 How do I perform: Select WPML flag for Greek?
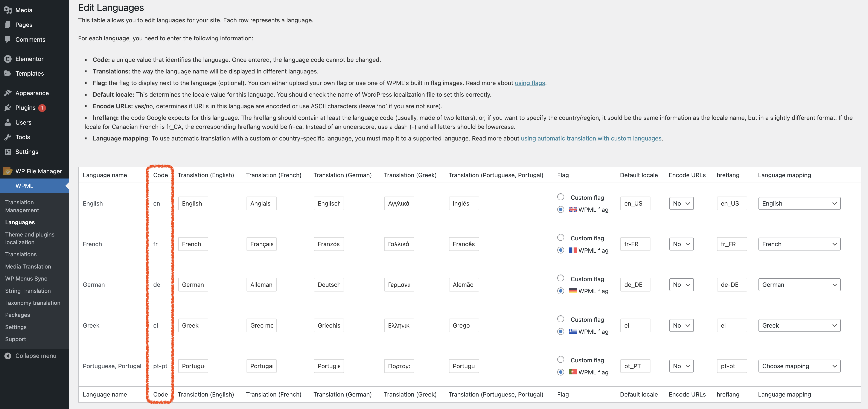coord(561,331)
